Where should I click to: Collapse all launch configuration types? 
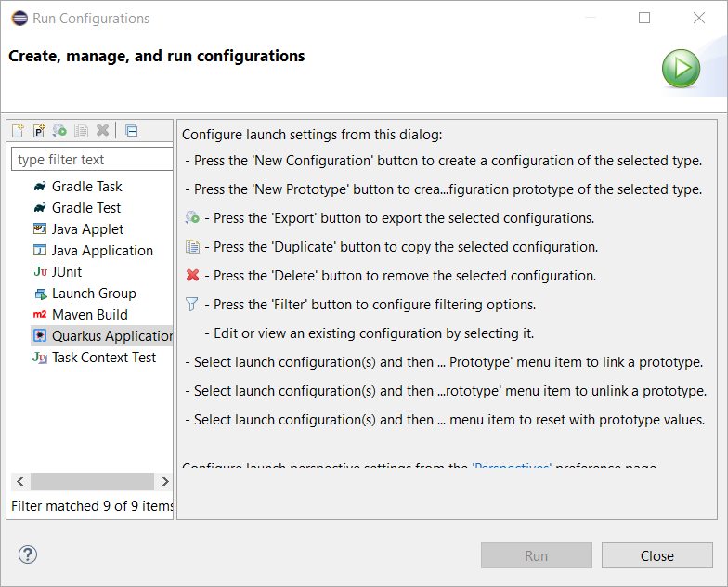point(131,131)
